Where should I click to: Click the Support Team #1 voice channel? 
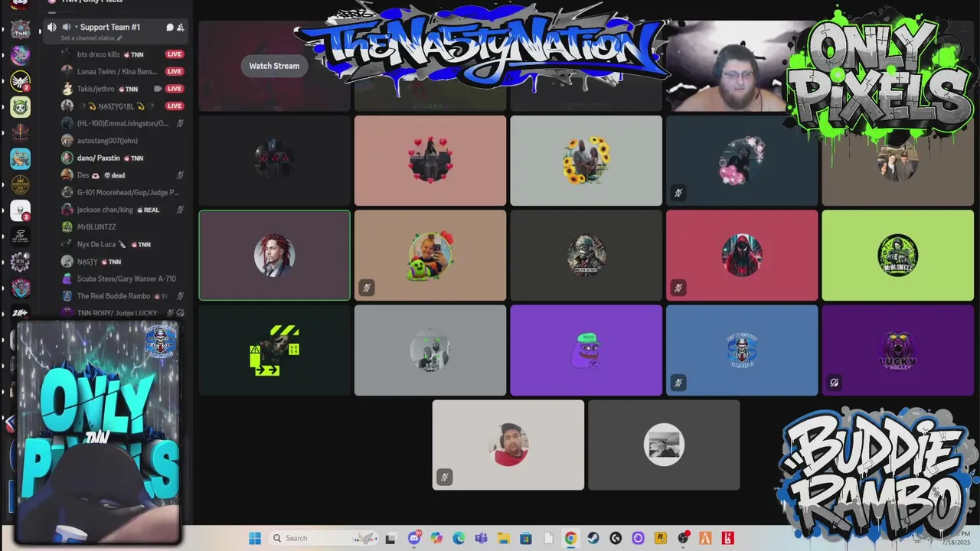(115, 31)
